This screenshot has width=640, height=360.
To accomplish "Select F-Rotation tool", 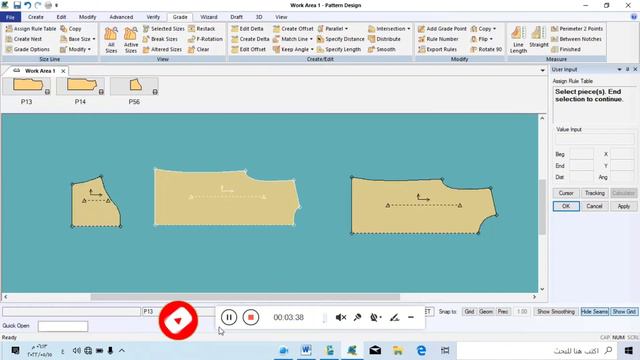I will coord(205,39).
